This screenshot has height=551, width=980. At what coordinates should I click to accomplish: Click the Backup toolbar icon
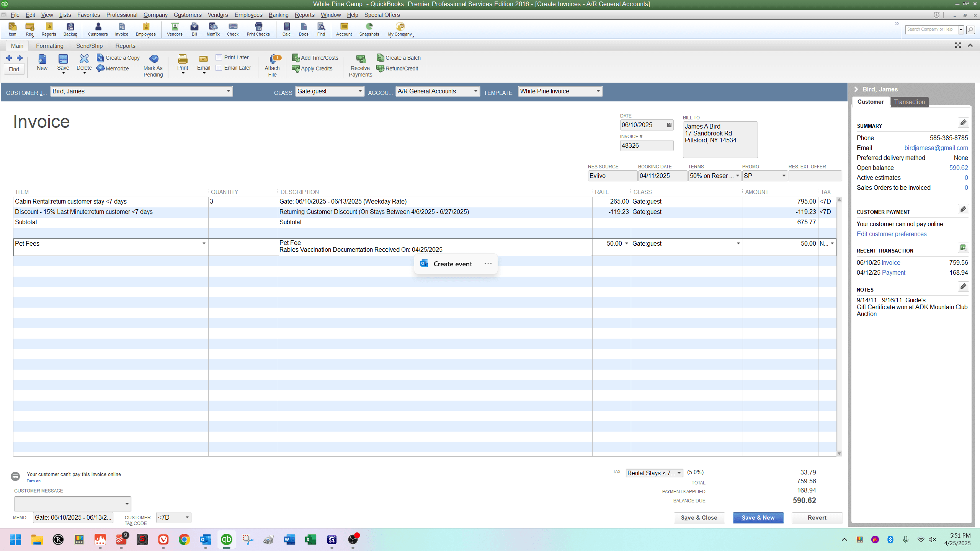70,29
